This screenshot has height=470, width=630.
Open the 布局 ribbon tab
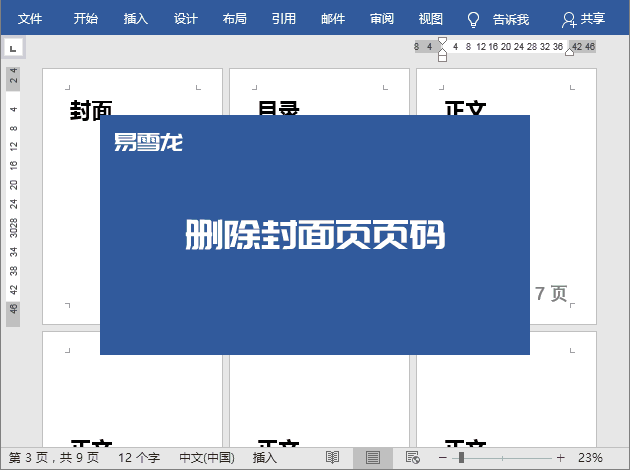[x=235, y=18]
